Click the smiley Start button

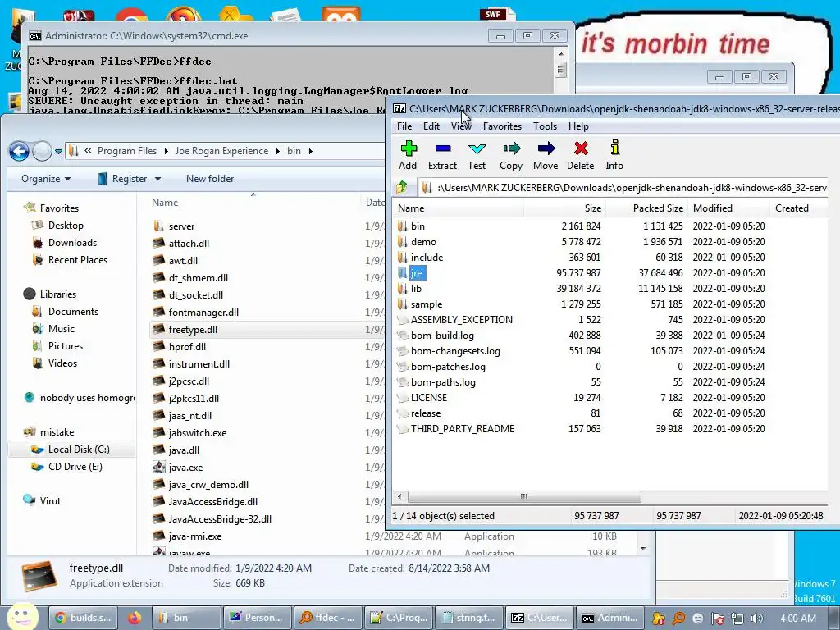point(22,616)
